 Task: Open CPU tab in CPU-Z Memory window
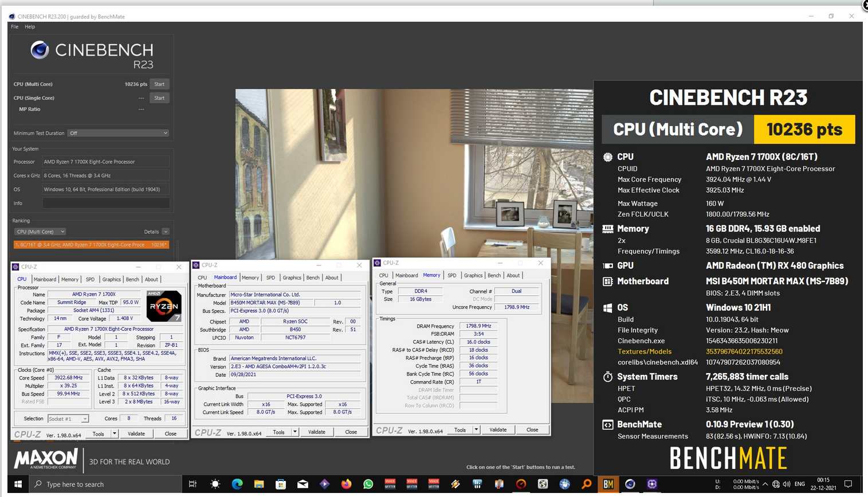pos(383,276)
